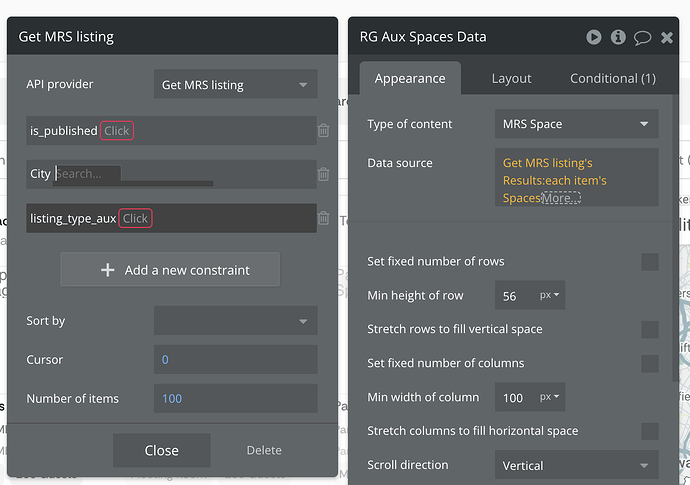The height and width of the screenshot is (485, 690).
Task: Open the Conditional (1) tab
Action: click(612, 78)
